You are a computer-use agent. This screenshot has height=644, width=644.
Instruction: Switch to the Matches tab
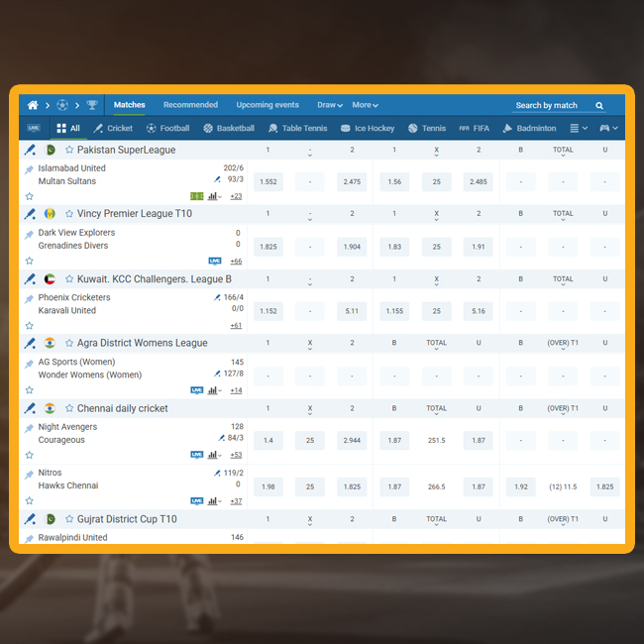point(130,105)
